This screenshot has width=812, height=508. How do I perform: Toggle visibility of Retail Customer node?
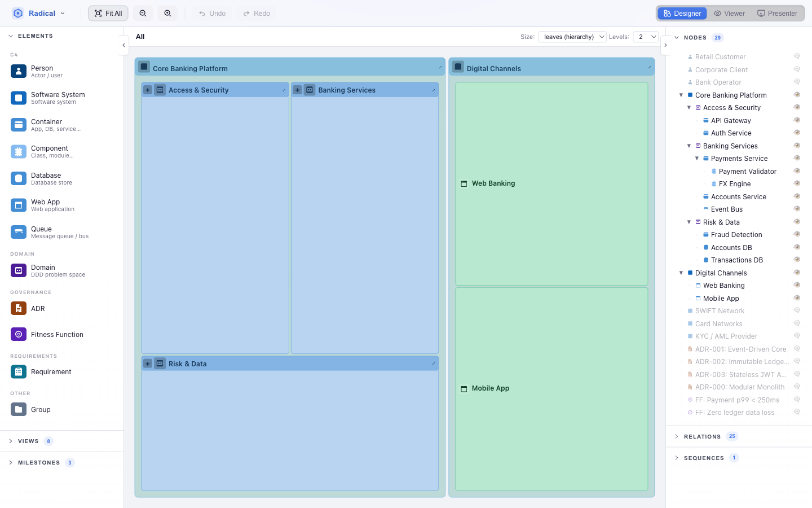(x=797, y=56)
